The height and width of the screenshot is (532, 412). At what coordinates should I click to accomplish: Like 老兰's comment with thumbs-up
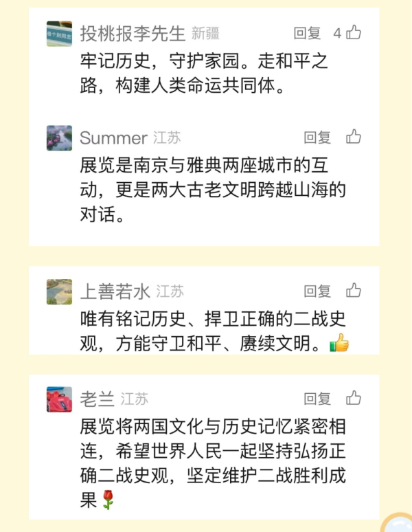(x=354, y=398)
